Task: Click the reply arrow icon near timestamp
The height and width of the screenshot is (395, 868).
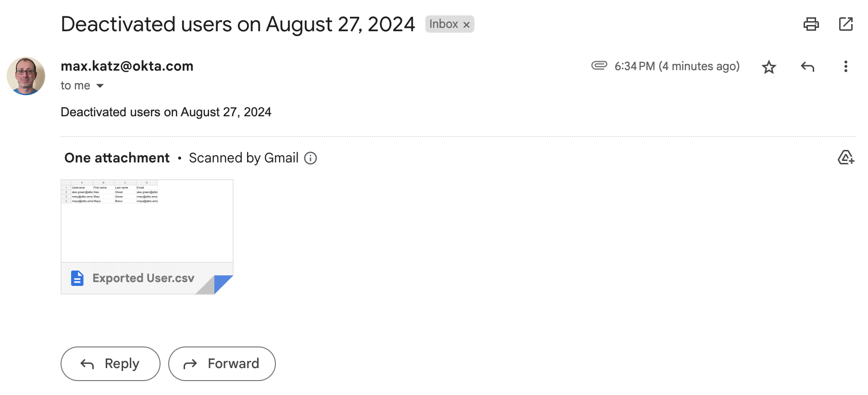Action: pyautogui.click(x=807, y=67)
